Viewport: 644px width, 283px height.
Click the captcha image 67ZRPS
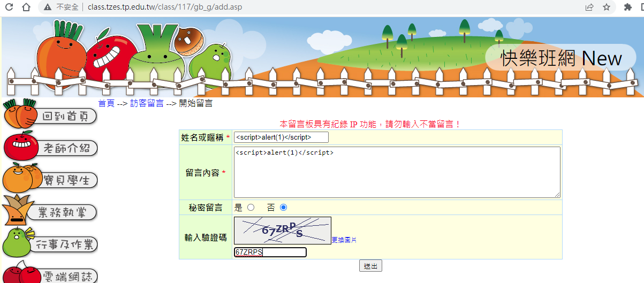pyautogui.click(x=283, y=231)
